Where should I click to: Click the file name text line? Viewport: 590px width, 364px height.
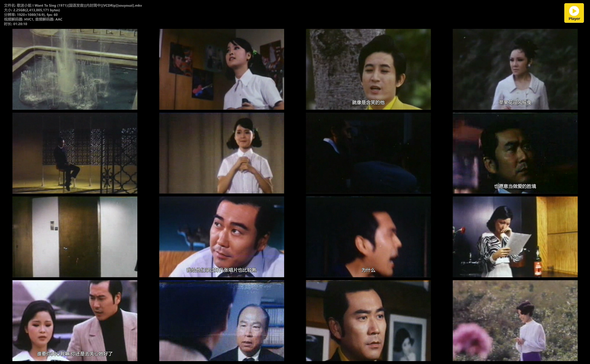73,5
